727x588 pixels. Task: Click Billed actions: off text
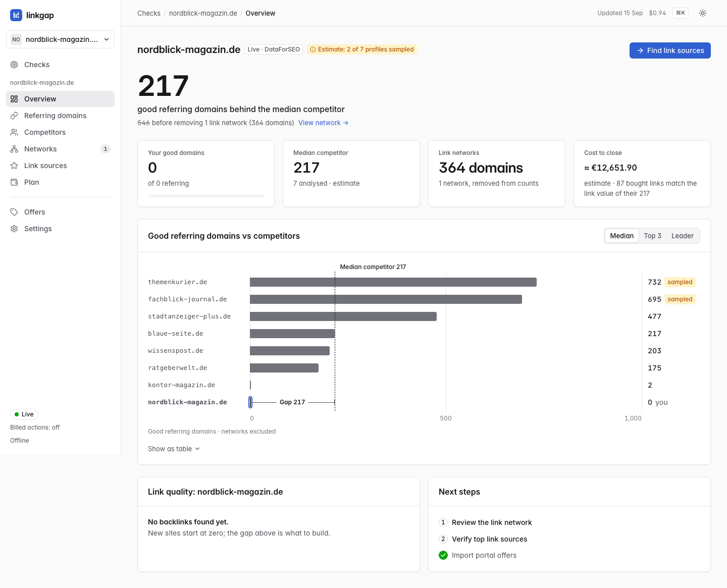coord(35,427)
